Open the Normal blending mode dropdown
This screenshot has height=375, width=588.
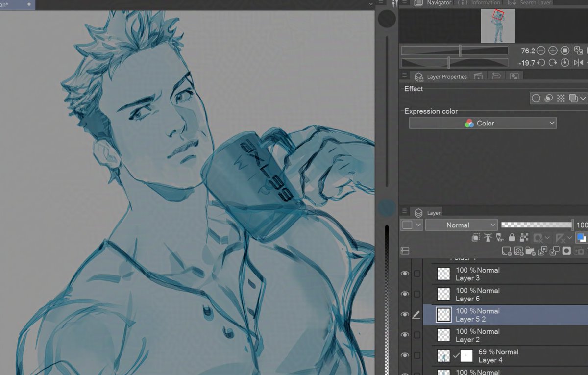[462, 225]
